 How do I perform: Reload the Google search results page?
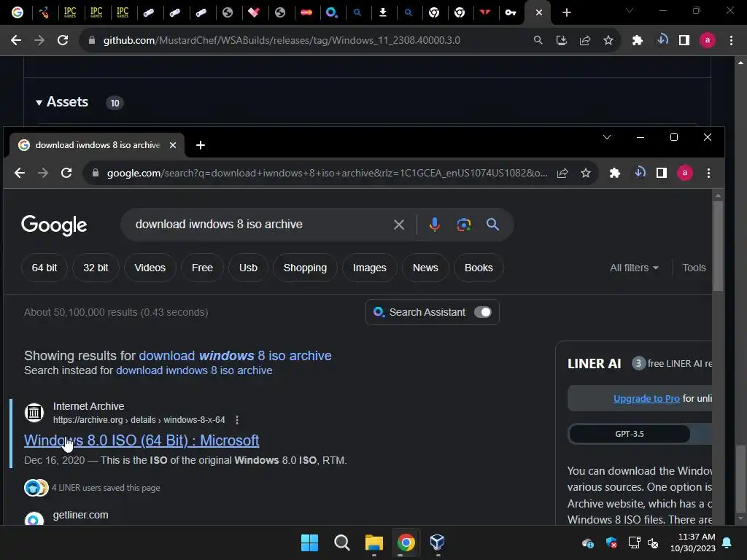click(x=66, y=173)
